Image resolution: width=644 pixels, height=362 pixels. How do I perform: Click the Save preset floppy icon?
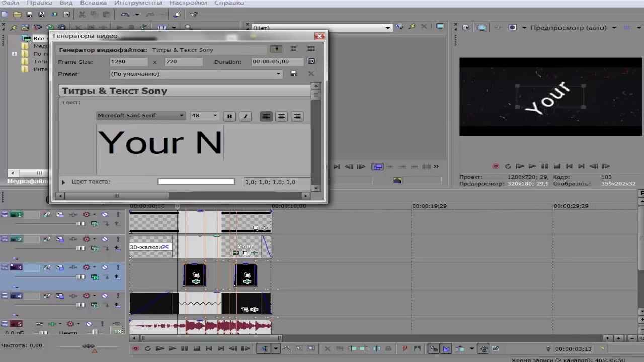pyautogui.click(x=293, y=74)
